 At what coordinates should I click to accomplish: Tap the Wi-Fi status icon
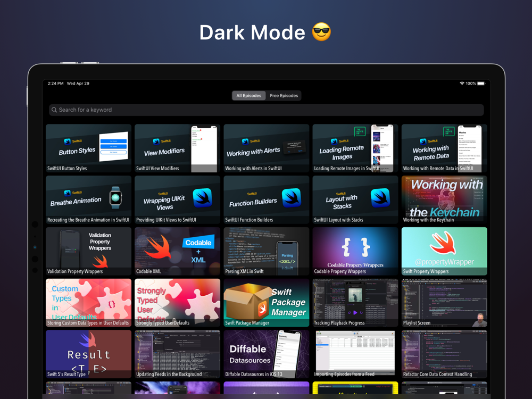click(x=462, y=84)
